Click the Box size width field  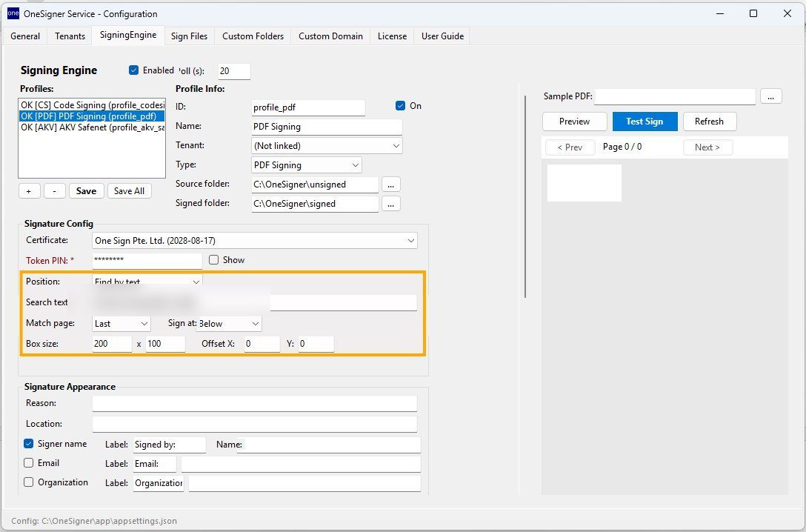click(x=112, y=344)
